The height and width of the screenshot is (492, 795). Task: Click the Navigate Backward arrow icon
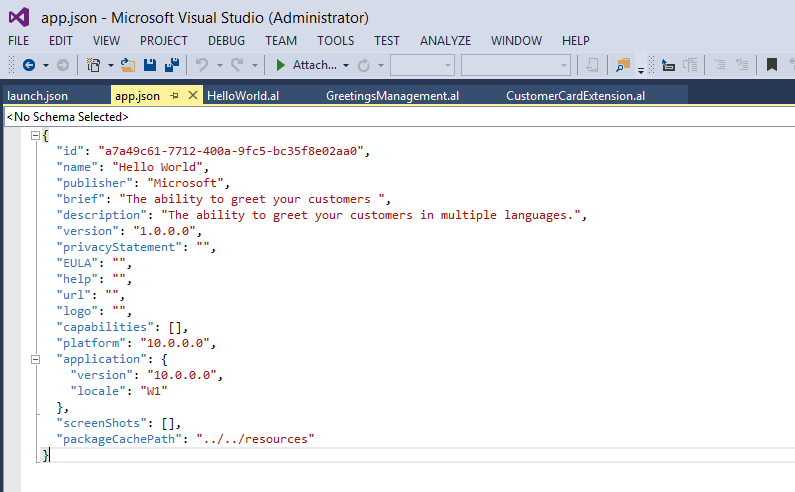(29, 65)
